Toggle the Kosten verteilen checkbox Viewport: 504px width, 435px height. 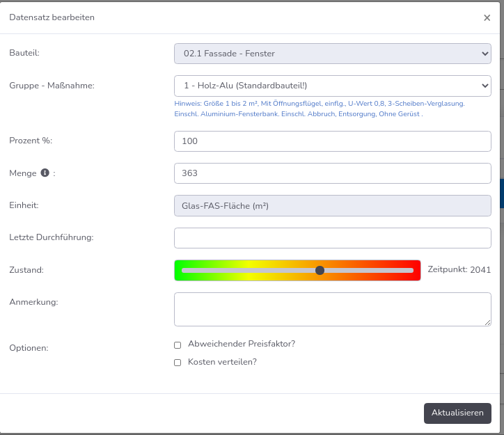178,363
